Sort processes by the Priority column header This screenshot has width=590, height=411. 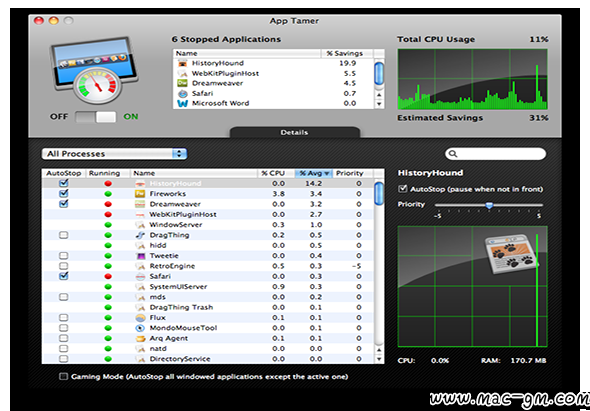pyautogui.click(x=349, y=173)
